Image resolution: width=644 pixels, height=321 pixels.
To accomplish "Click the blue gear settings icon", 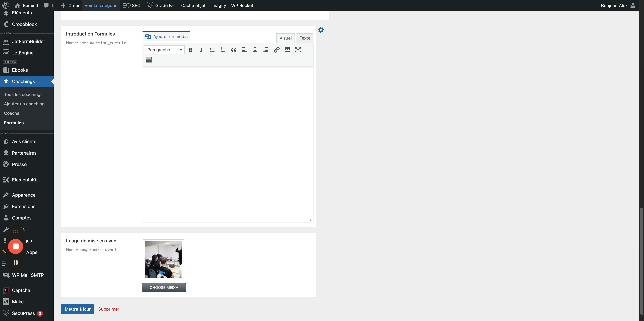I will 321,30.
